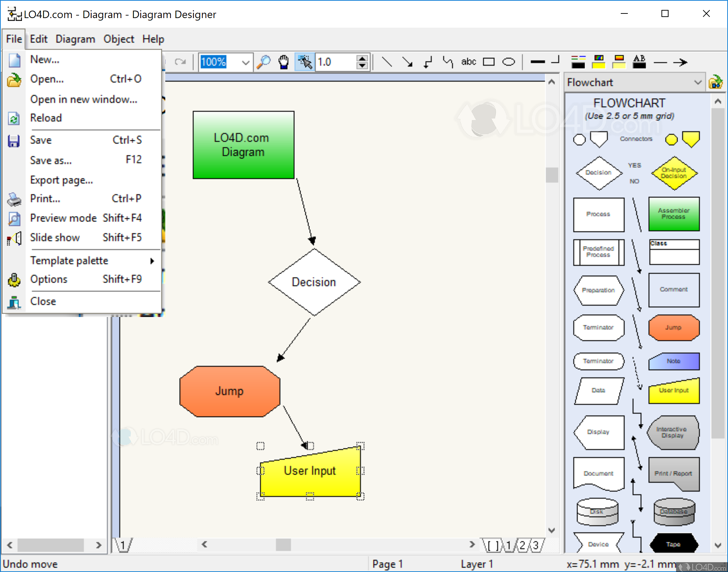This screenshot has height=572, width=728.
Task: Select the arrow line drawing tool
Action: click(407, 62)
